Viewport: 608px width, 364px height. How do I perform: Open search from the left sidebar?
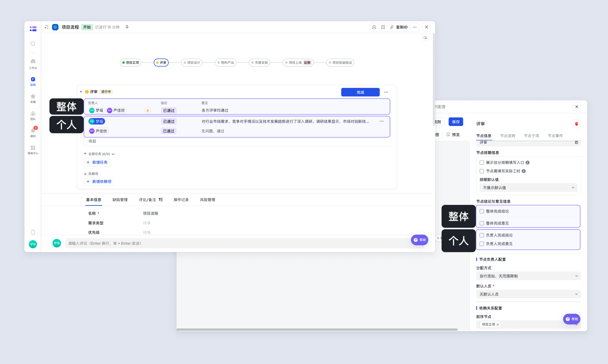33,44
